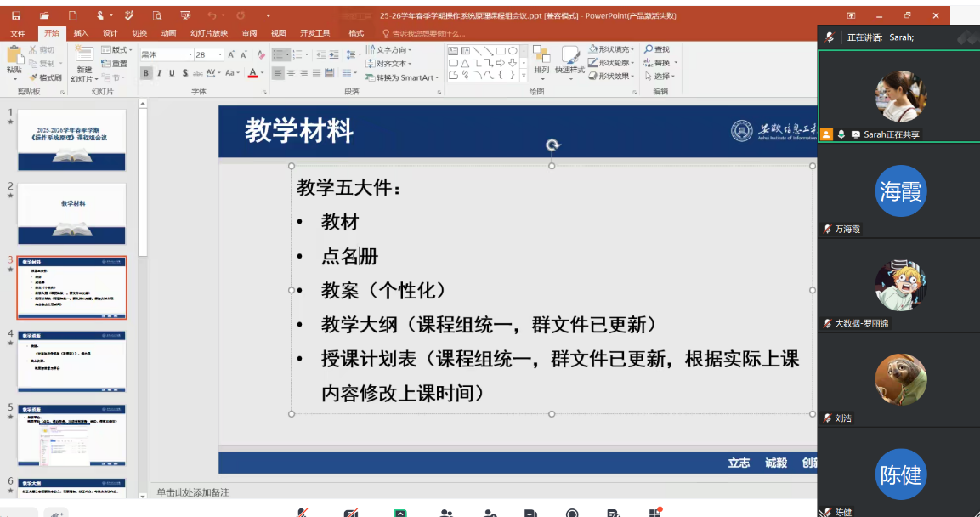The image size is (980, 517).
Task: Click the Format Painter (格式刷) tool
Action: (45, 77)
